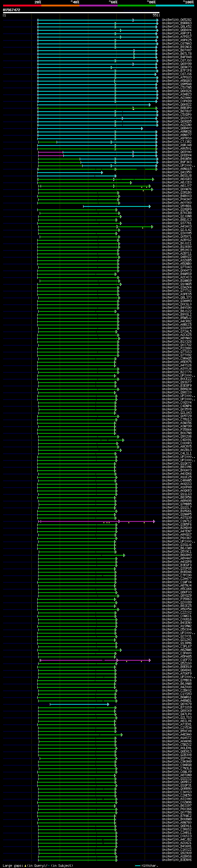Image resolution: width=197 pixels, height=868 pixels.
Task: Select hit label UniRef100_Q05971
Action: 177,236
